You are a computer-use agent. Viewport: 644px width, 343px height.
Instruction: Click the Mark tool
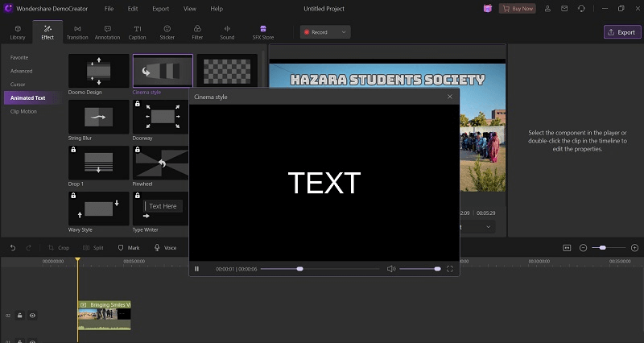tap(129, 248)
